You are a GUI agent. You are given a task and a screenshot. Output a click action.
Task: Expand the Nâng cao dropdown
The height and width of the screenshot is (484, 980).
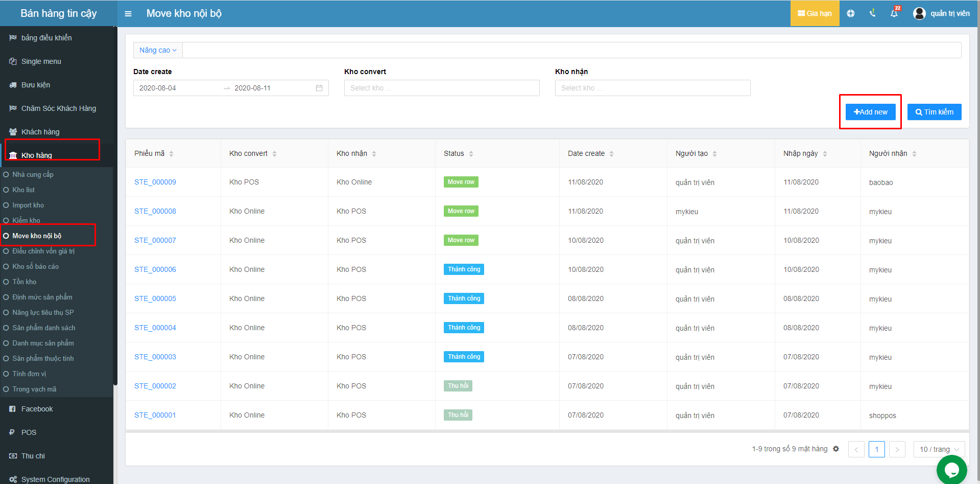(x=158, y=50)
